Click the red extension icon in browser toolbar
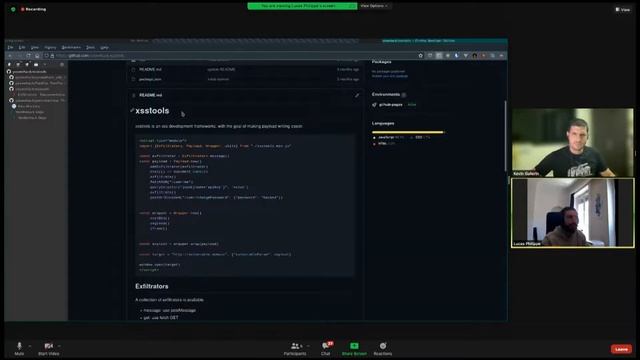The image size is (640, 360). click(483, 56)
